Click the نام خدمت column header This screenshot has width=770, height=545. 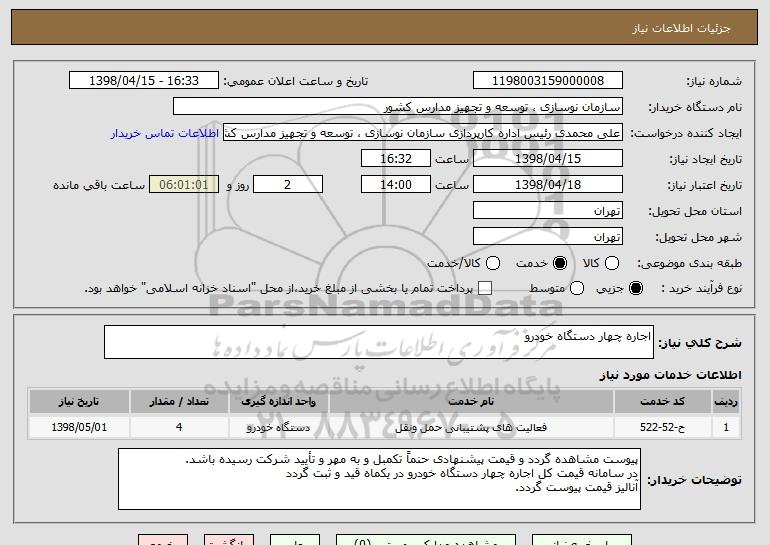(x=471, y=402)
